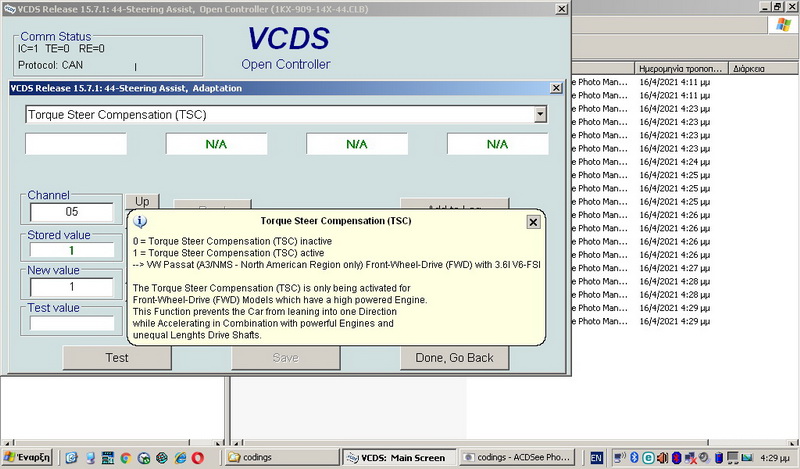Click the disconnected network tray icon with red X
The image size is (800, 469).
[x=690, y=457]
